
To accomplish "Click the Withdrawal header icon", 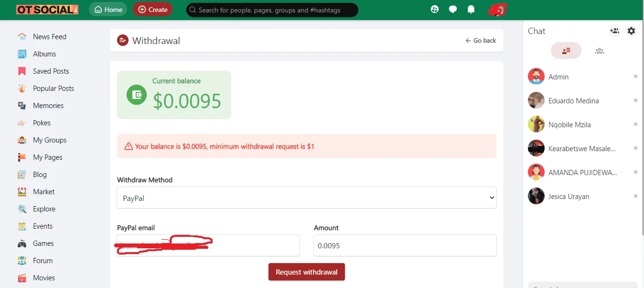I will click(123, 41).
